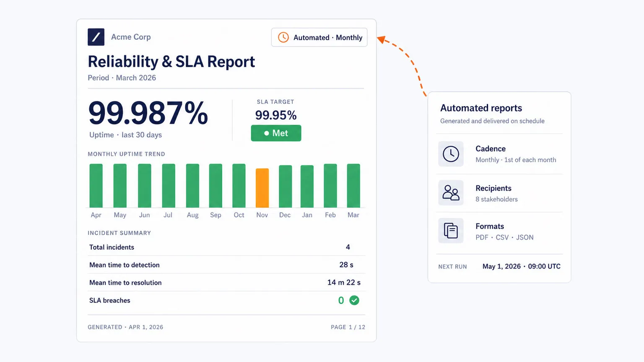This screenshot has width=644, height=362.
Task: Select the orange November uptime bar
Action: pyautogui.click(x=262, y=188)
